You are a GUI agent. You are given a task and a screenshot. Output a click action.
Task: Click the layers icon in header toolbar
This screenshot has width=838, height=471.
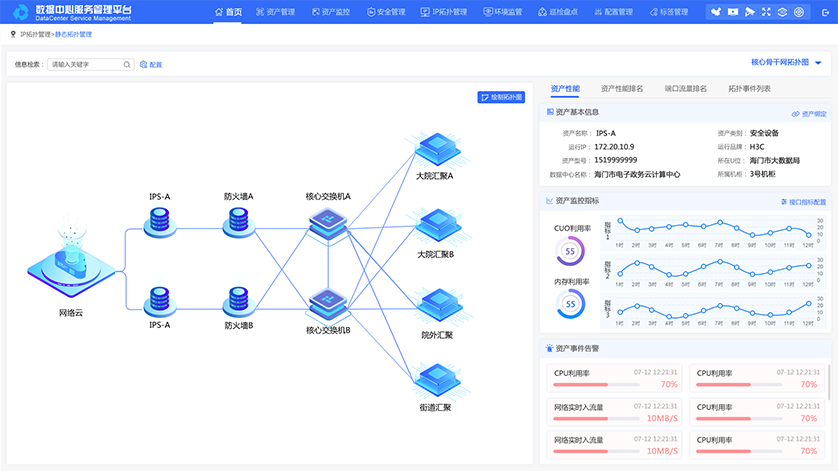tap(782, 12)
